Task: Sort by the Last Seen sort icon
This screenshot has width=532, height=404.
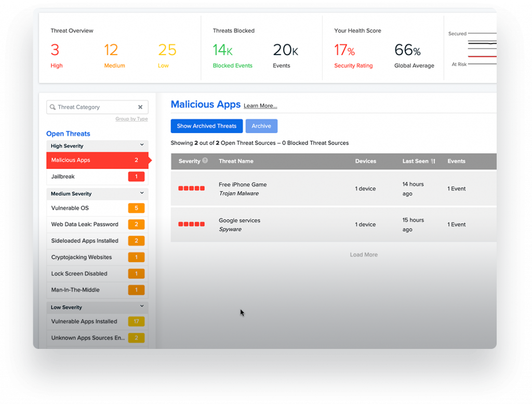Action: [x=433, y=161]
